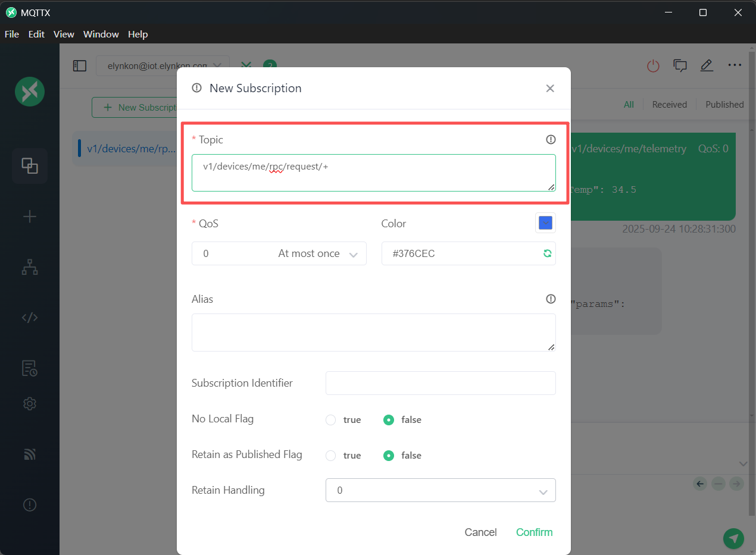Click the 2025-09-24 10:28:31:300 timestamp
Image resolution: width=756 pixels, height=555 pixels.
point(679,229)
